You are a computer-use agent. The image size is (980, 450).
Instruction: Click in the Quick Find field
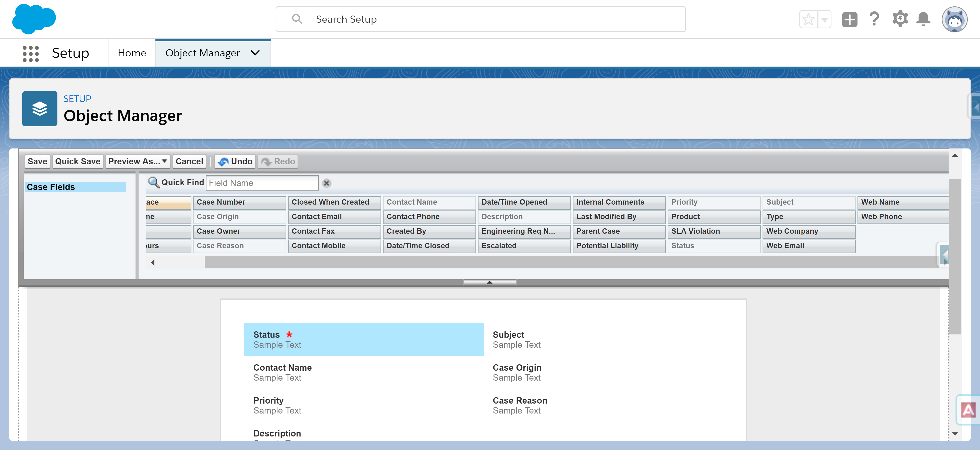pos(262,183)
